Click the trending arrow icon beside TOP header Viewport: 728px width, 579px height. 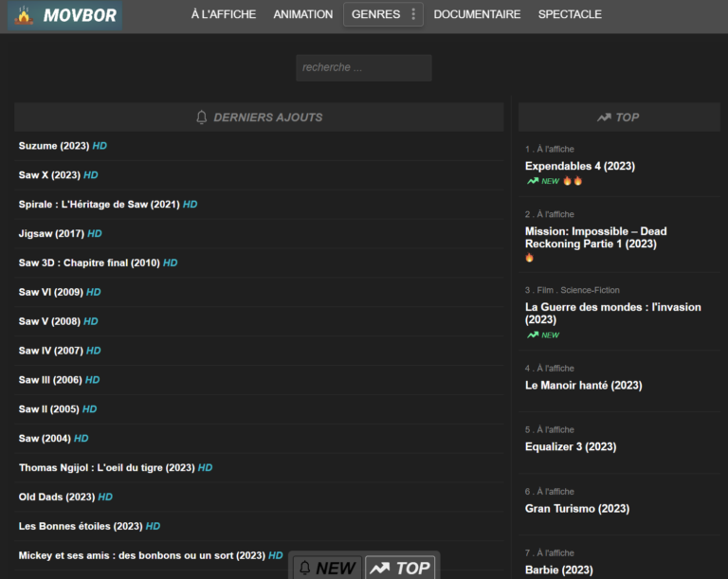point(604,118)
